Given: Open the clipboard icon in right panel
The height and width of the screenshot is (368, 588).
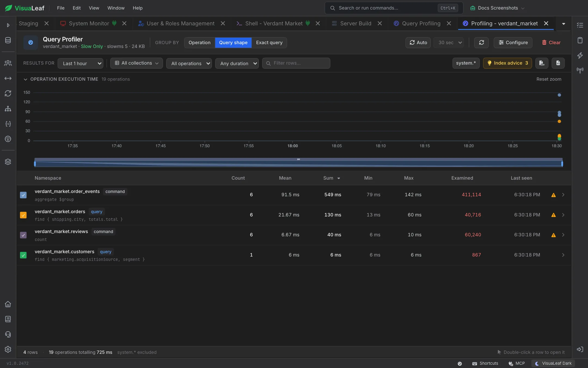Looking at the screenshot, I should (580, 40).
